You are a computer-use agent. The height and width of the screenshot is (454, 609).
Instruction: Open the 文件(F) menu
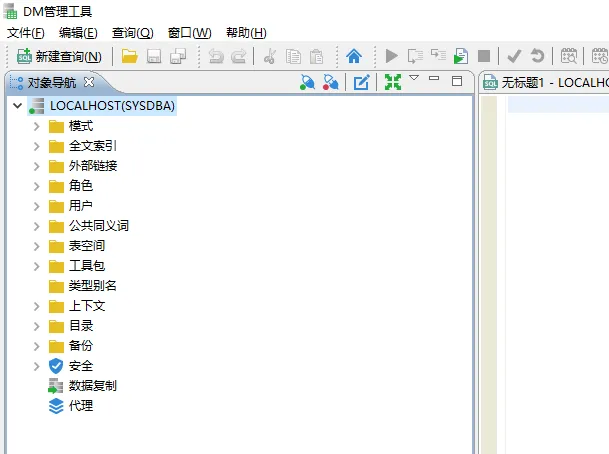[26, 33]
